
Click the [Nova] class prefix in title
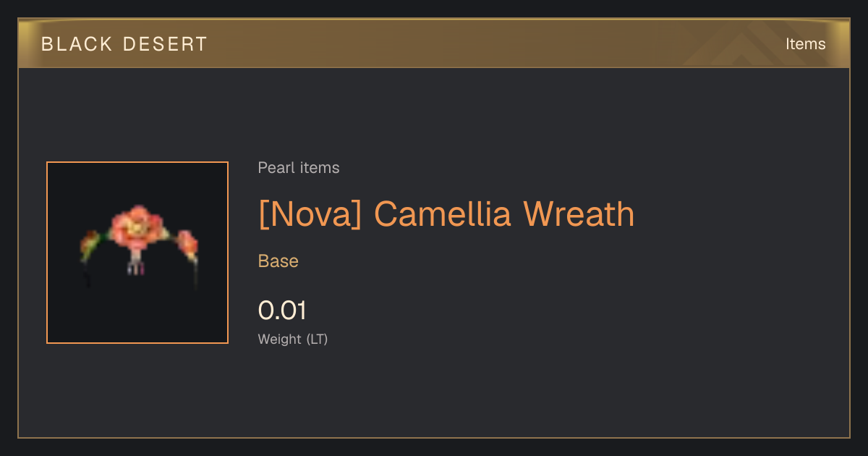pos(310,214)
